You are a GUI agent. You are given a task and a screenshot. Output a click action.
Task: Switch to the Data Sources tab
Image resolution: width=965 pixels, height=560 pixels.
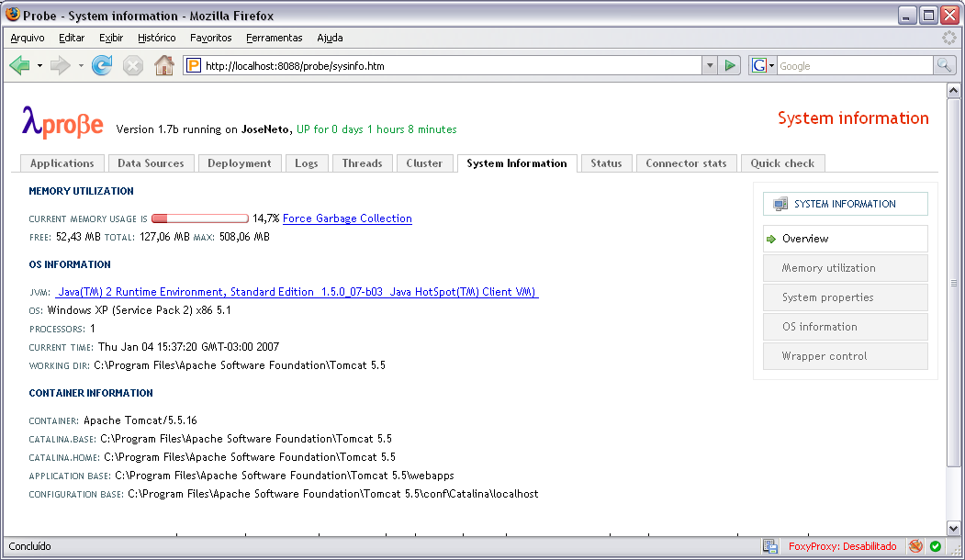[x=151, y=163]
